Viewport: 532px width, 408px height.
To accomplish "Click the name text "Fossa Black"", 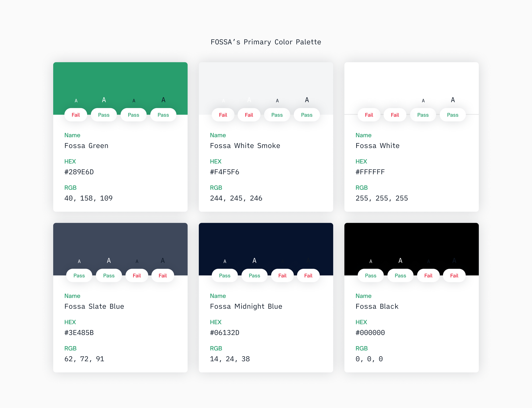I will 377,306.
